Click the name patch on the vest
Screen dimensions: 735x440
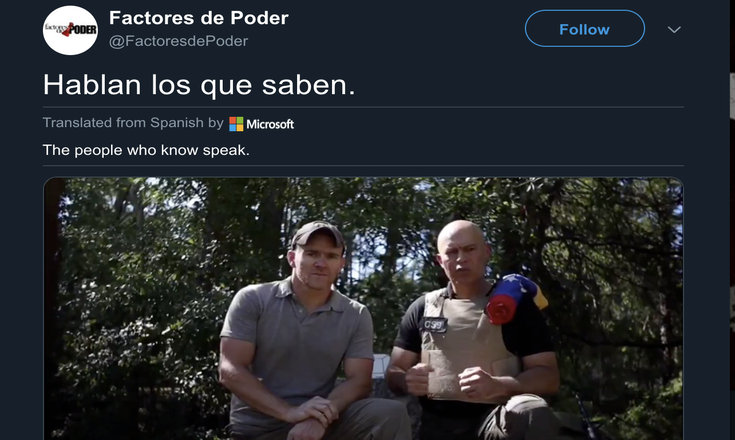tap(433, 324)
